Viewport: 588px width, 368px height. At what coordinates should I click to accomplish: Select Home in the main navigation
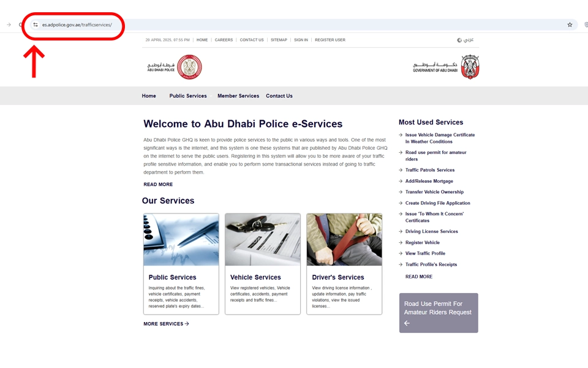point(149,96)
